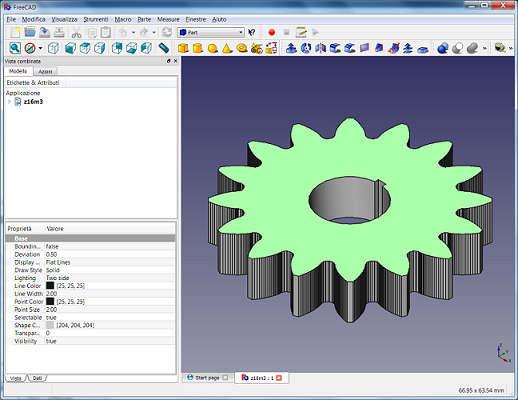The width and height of the screenshot is (518, 400).
Task: Click the Revolve tool icon
Action: 306,48
